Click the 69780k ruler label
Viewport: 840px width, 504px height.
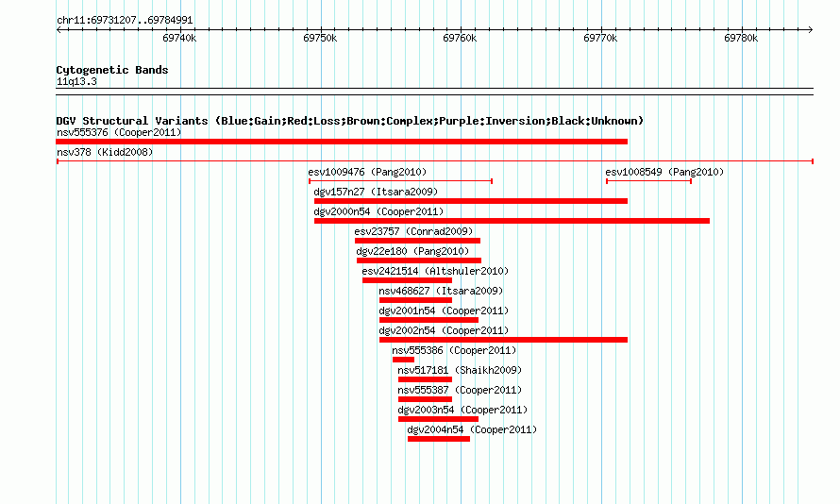[741, 38]
